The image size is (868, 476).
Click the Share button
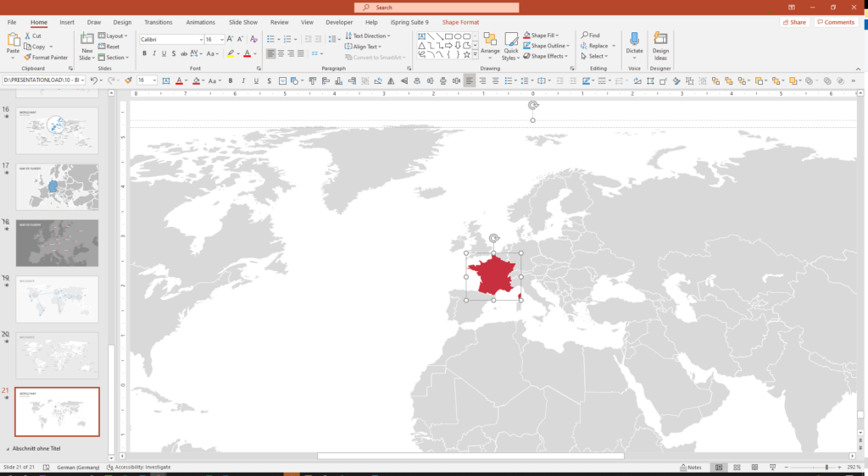(793, 22)
